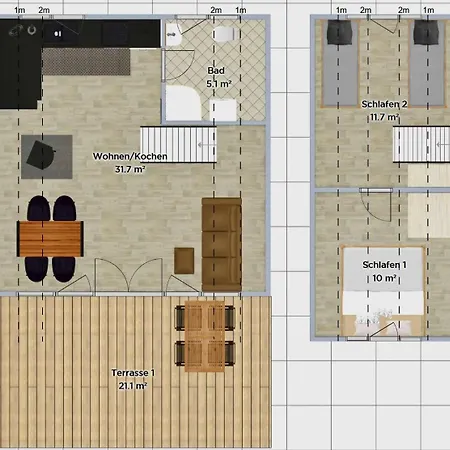Select the double bed in Schlafen 1
The image size is (450, 450).
coord(383,291)
